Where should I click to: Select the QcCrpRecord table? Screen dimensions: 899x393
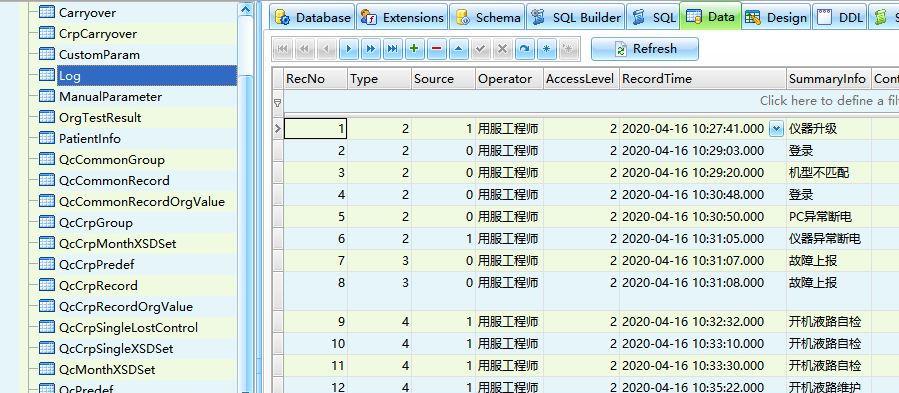click(98, 286)
